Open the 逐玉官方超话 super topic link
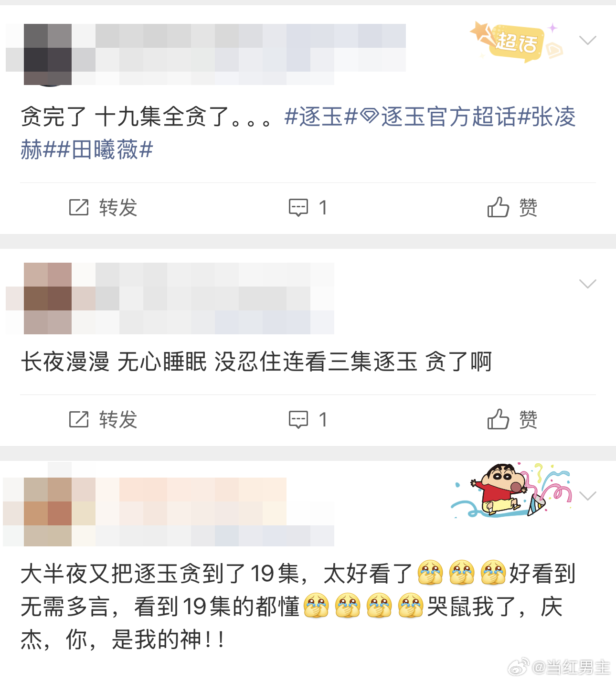The height and width of the screenshot is (682, 616). [x=438, y=117]
